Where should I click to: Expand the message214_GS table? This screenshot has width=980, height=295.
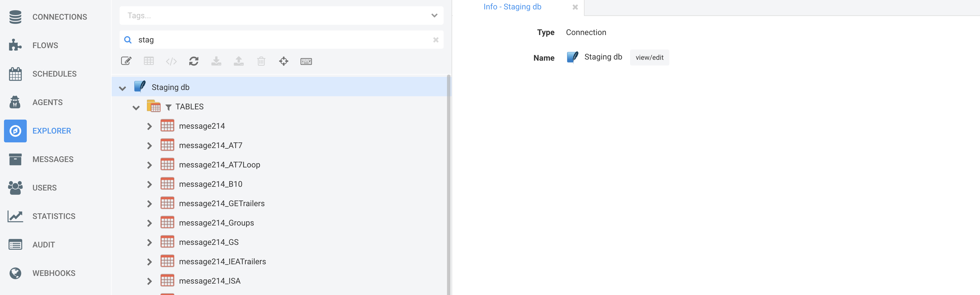149,243
